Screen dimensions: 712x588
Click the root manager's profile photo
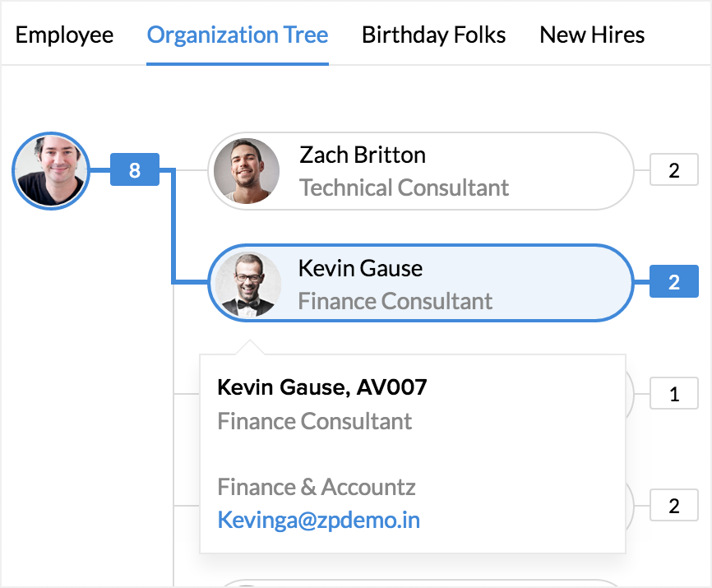pyautogui.click(x=51, y=171)
